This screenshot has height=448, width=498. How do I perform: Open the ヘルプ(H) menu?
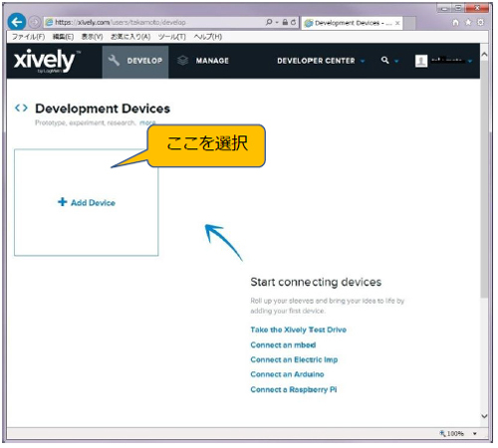[208, 37]
